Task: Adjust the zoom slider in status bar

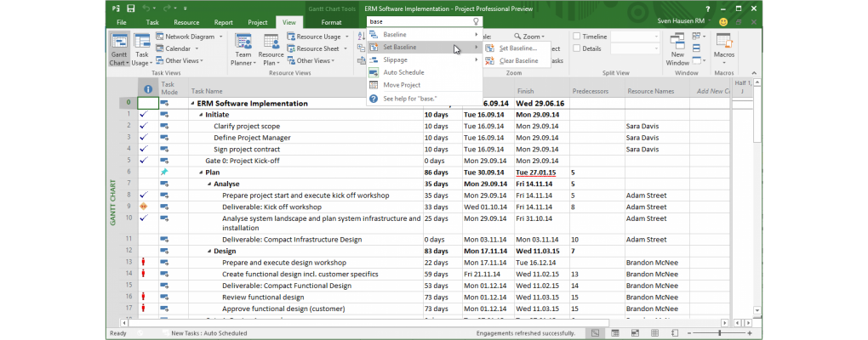Action: [x=718, y=333]
